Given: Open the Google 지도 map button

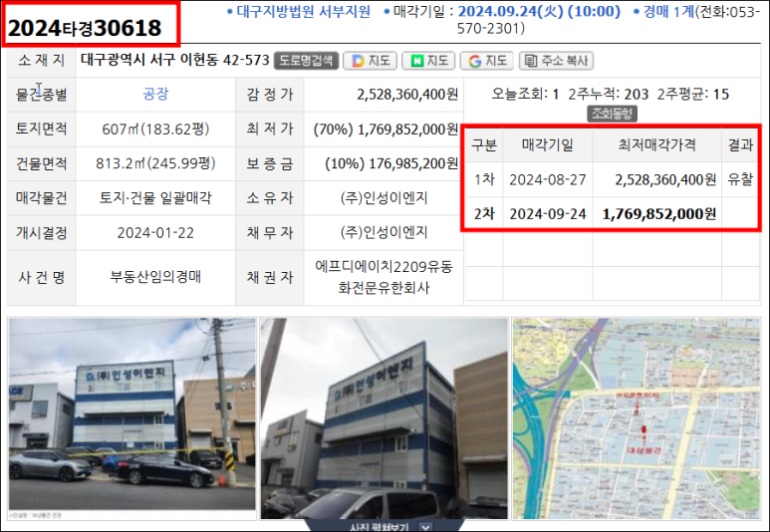Looking at the screenshot, I should coord(487,61).
